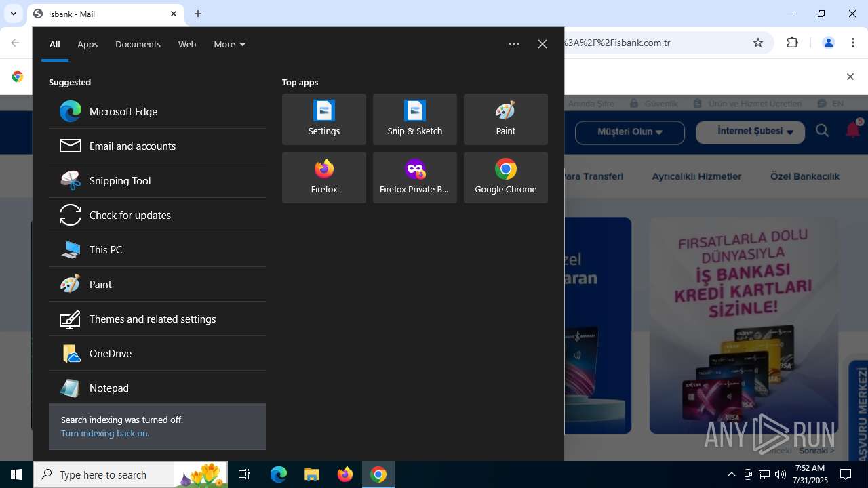Screen dimensions: 868x488
Task: Open Chrome tab search dropdown arrow
Action: 13,14
